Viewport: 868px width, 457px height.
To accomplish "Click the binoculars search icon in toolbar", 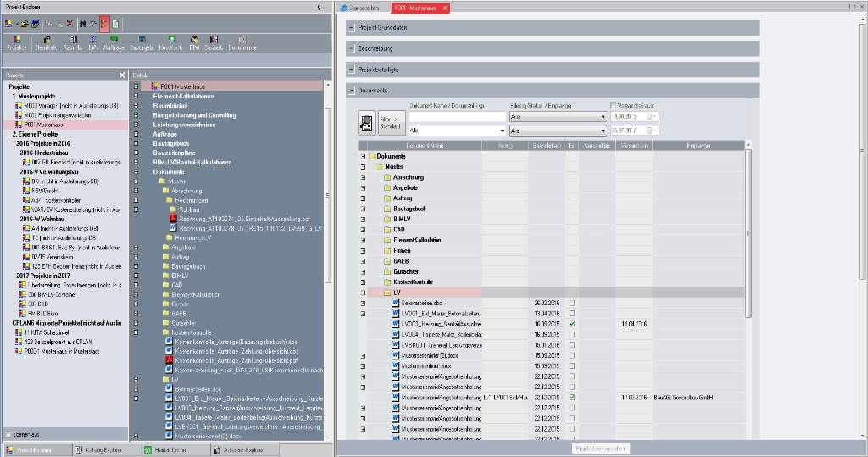I will [83, 24].
